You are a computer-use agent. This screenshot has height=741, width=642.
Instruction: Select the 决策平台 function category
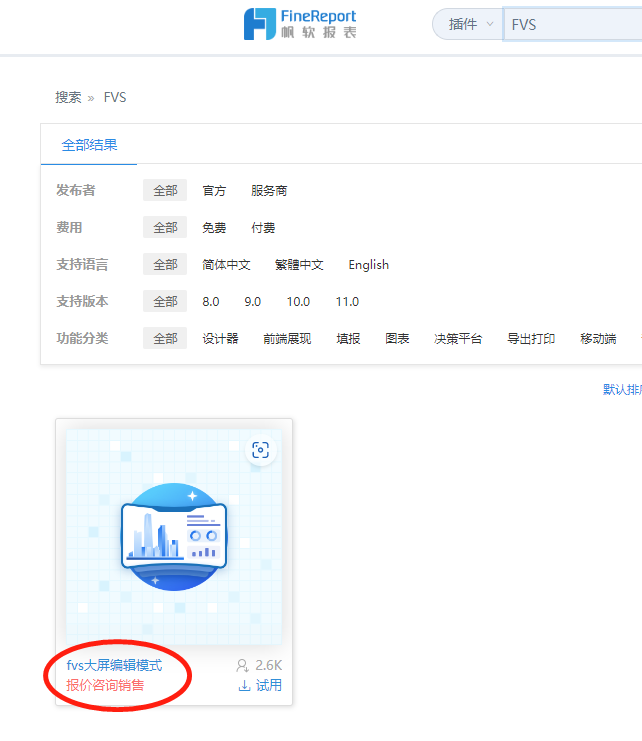tap(458, 339)
